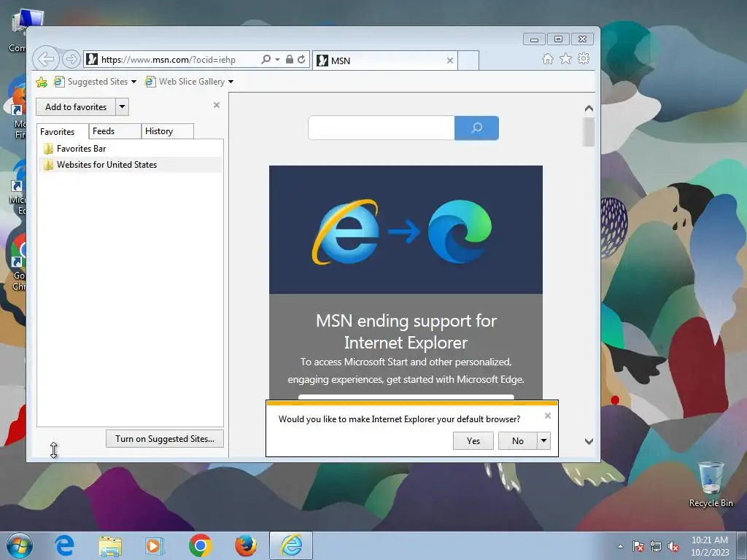
Task: Click the blue MSN search button
Action: click(x=476, y=128)
